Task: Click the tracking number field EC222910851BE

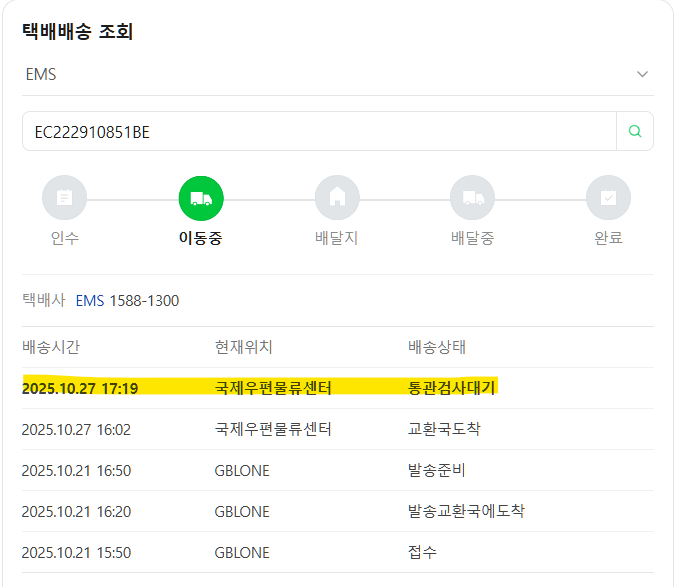Action: [318, 132]
